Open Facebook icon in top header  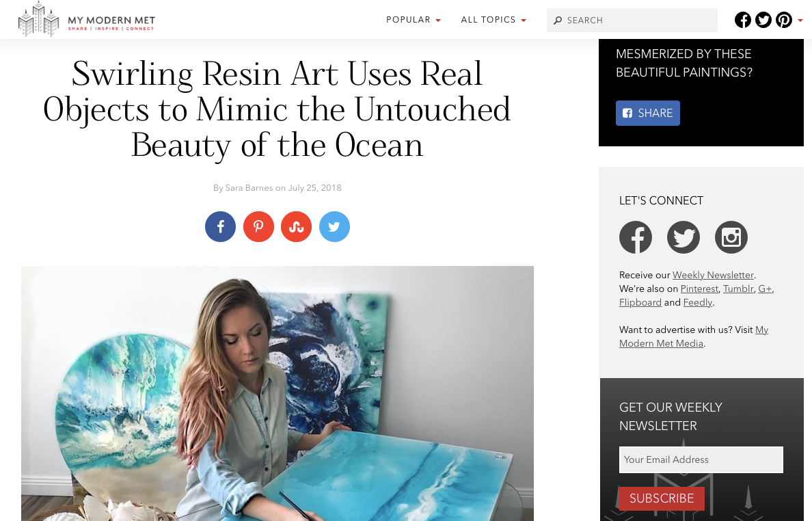(x=743, y=20)
